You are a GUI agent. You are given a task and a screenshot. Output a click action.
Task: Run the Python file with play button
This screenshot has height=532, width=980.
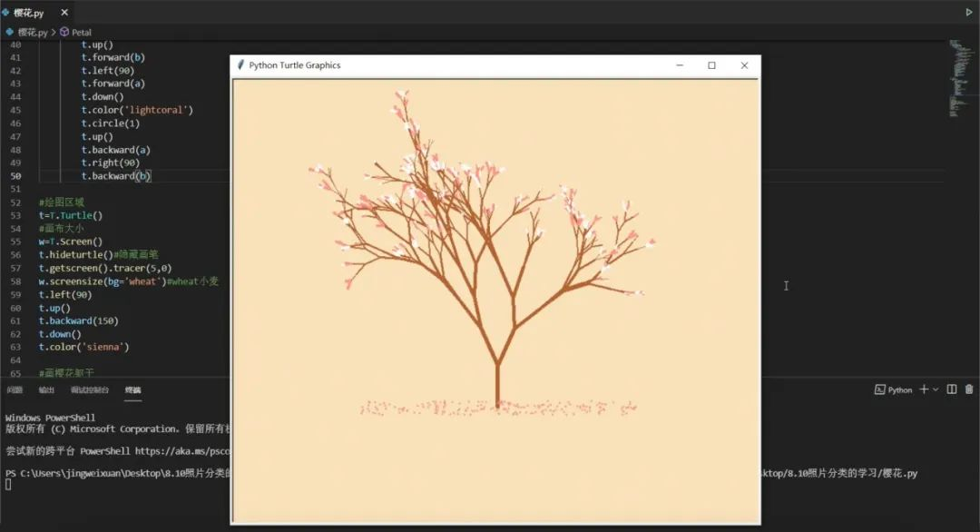pos(969,12)
